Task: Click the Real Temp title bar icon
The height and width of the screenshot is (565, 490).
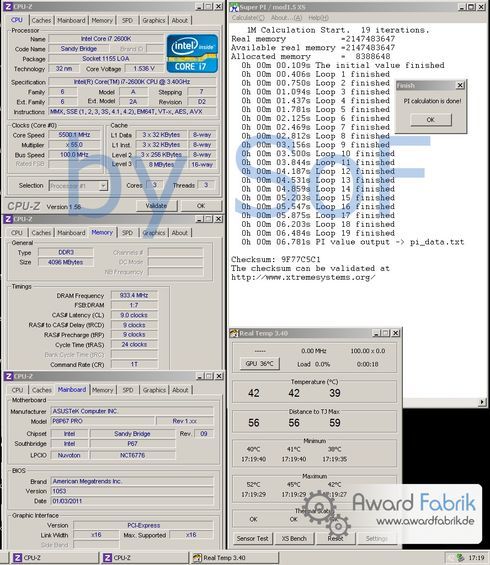Action: [234, 333]
